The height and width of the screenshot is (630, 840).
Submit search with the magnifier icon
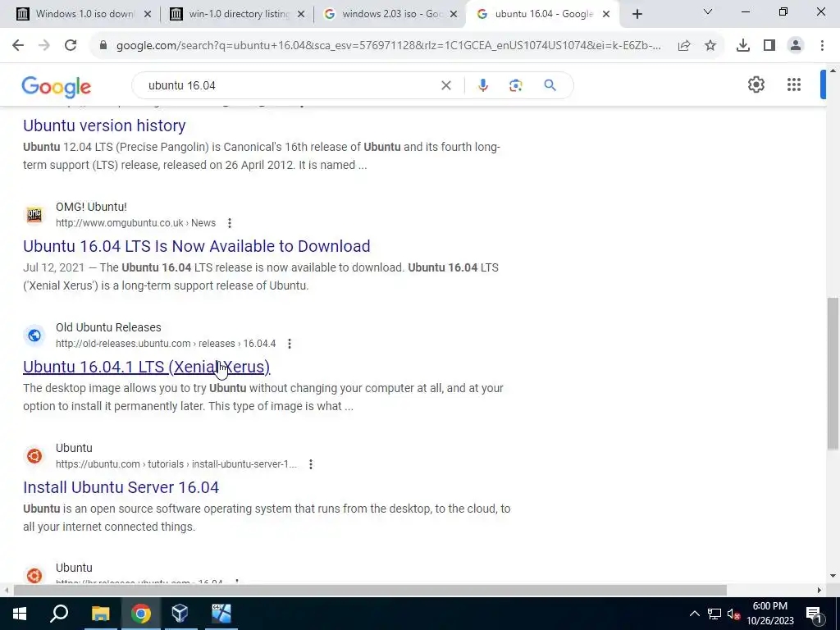coord(550,85)
